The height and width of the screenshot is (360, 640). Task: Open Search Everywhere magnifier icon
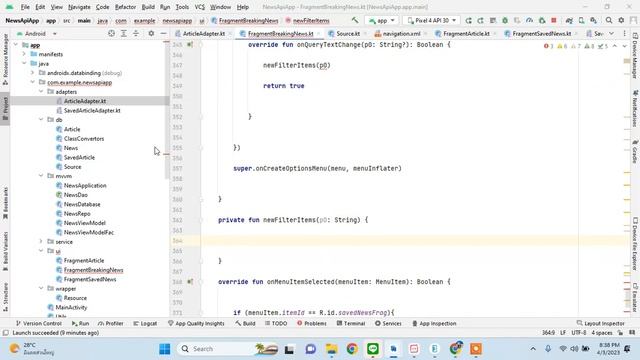tap(609, 20)
